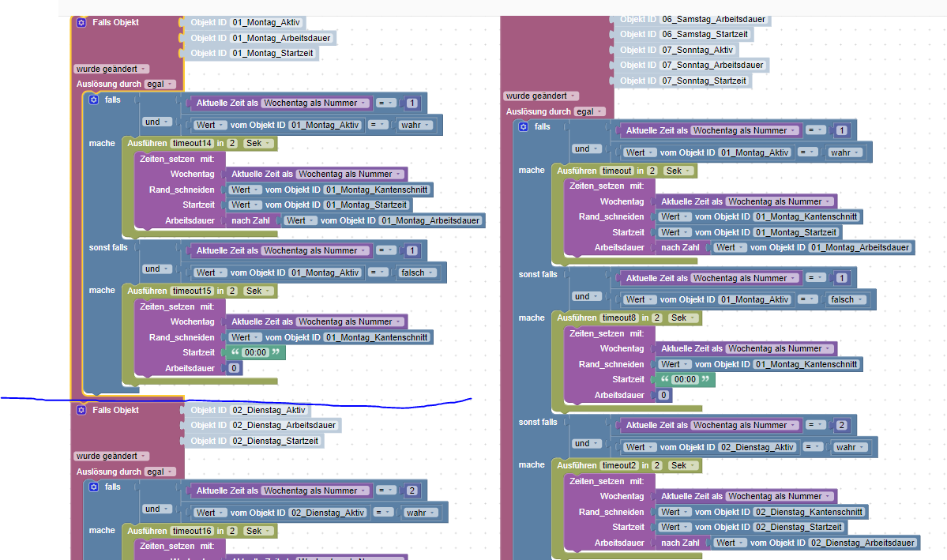Image resolution: width=947 pixels, height=560 pixels.
Task: Select Objekt ID 06_Samstag_Startzeit
Action: click(705, 35)
